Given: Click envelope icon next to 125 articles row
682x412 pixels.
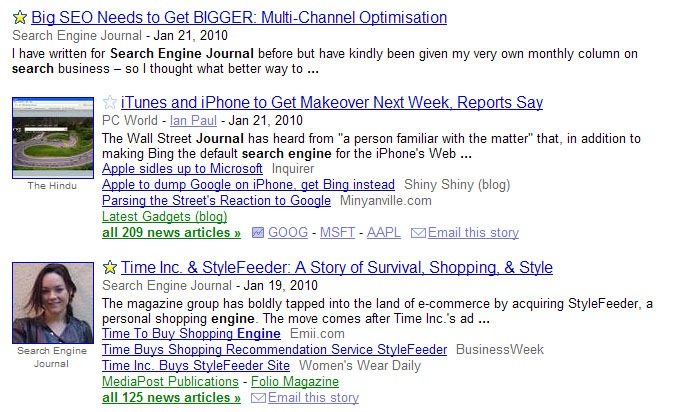Looking at the screenshot, I should 258,398.
